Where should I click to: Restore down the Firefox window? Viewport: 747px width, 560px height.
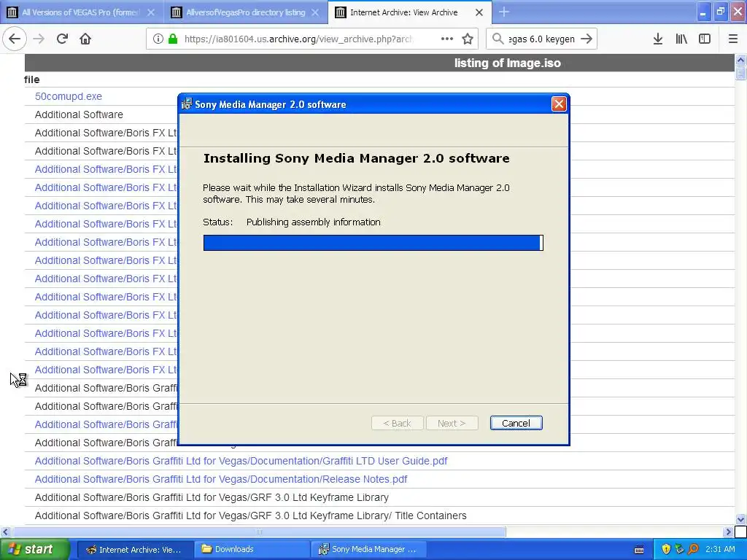tap(721, 12)
